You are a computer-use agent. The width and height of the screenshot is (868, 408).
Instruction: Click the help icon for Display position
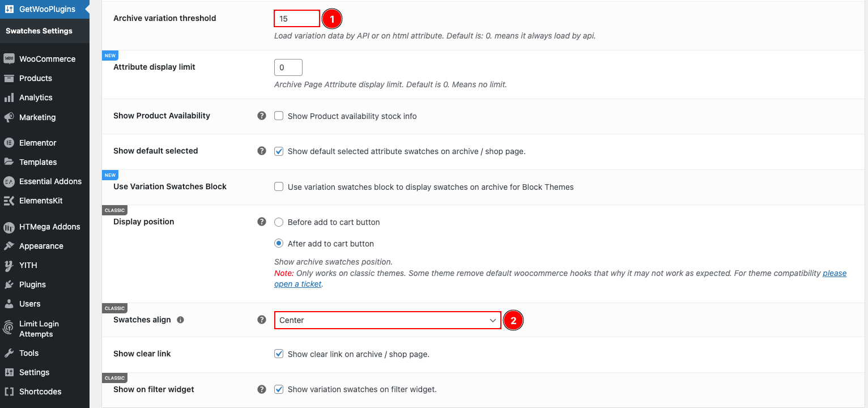(x=262, y=222)
